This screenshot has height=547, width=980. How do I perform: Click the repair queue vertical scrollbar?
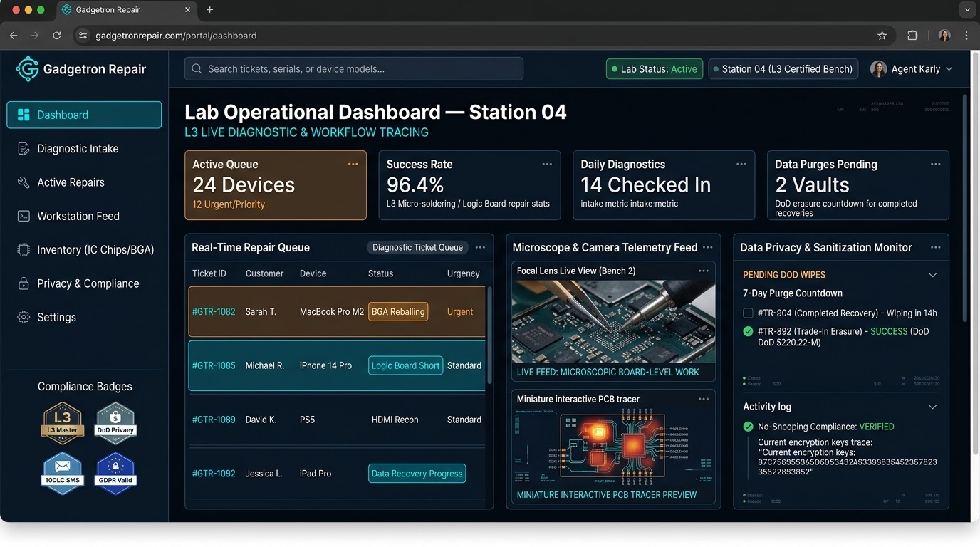pyautogui.click(x=489, y=335)
